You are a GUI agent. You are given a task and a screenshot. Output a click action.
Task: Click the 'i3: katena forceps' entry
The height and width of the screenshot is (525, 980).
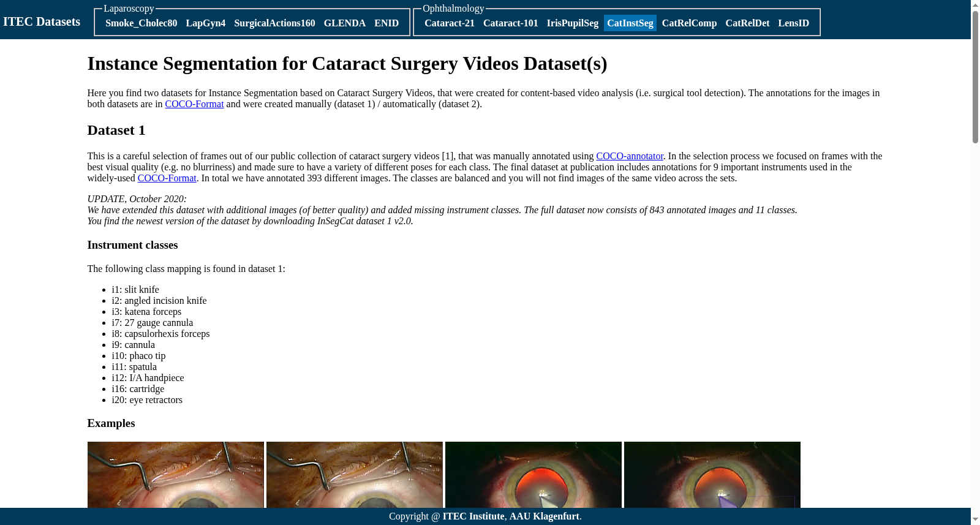click(x=146, y=312)
